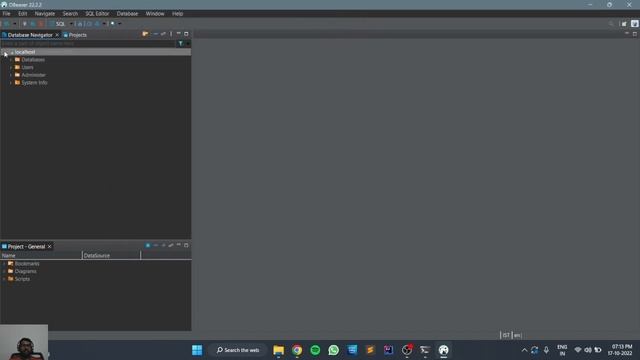The image size is (640, 360).
Task: Select the localhost connection
Action: click(x=25, y=52)
